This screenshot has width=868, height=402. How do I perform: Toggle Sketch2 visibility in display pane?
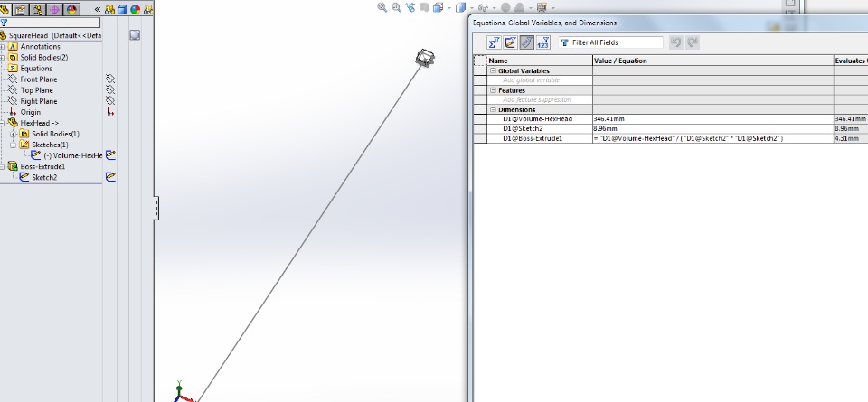110,177
